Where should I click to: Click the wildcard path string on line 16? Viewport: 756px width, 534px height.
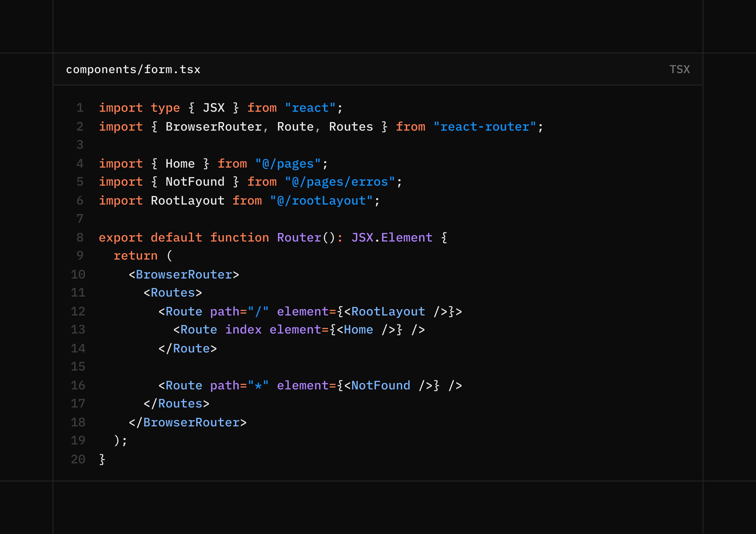[258, 385]
